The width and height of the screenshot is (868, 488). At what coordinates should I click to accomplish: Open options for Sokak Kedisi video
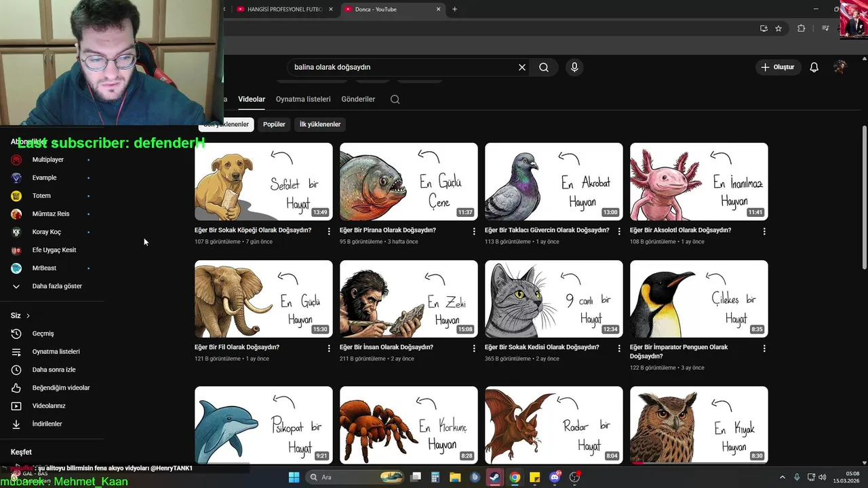pos(619,348)
